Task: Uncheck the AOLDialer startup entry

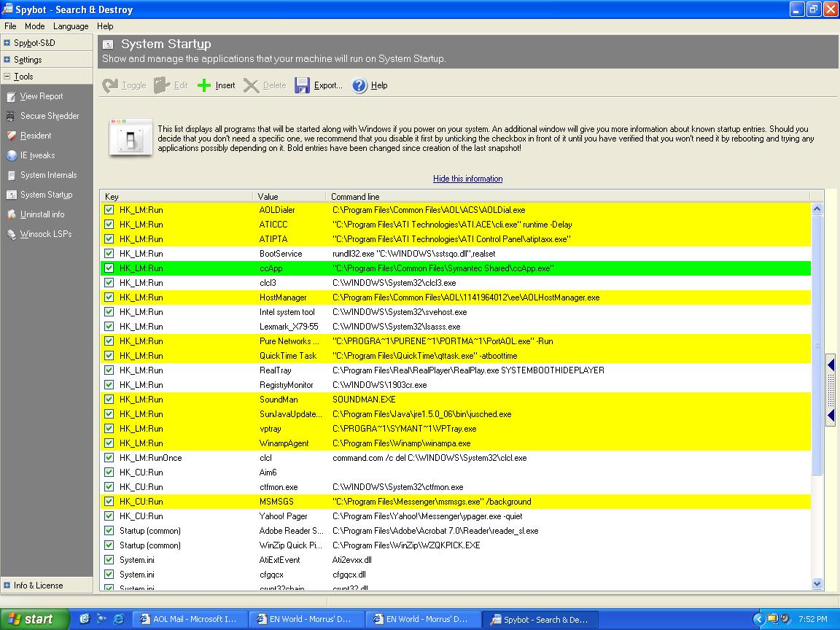Action: click(109, 210)
